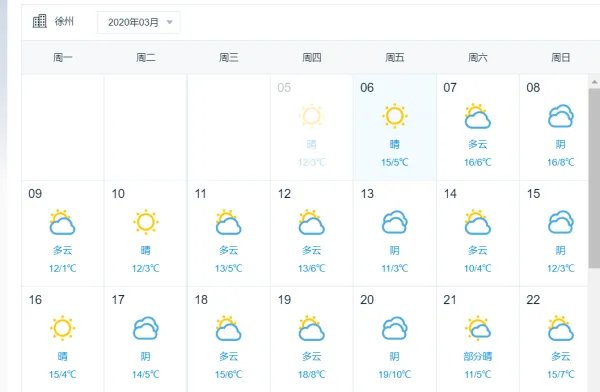Click the partly cloudy icon on day 19
Image resolution: width=600 pixels, height=392 pixels.
tap(311, 328)
